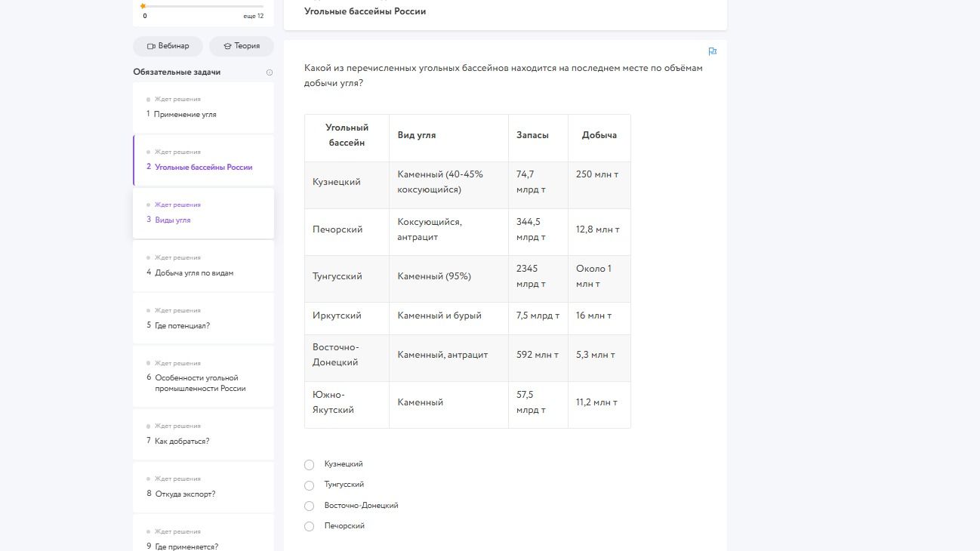Click the star marker on the progress bar
980x551 pixels.
pos(143,6)
